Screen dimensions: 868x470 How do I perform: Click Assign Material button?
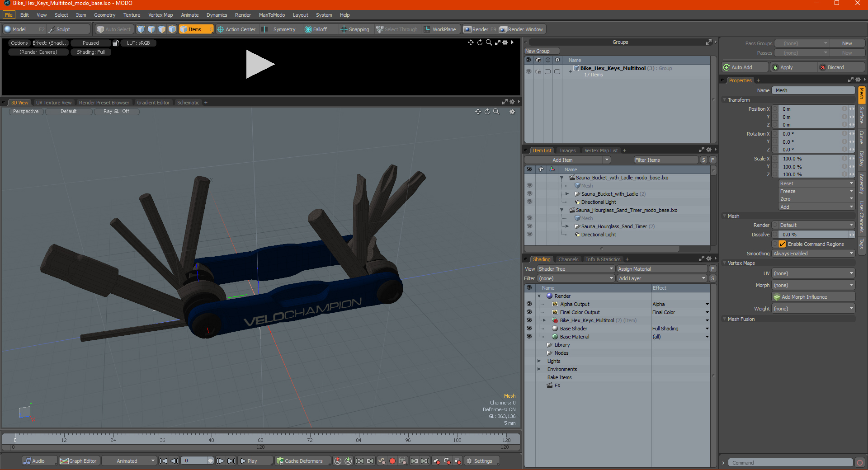pos(662,269)
